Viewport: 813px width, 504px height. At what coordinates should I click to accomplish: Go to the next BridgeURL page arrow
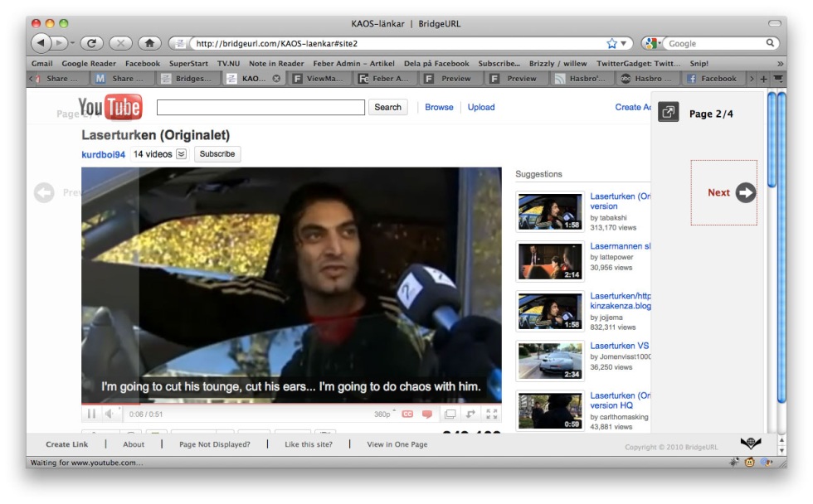tap(746, 192)
